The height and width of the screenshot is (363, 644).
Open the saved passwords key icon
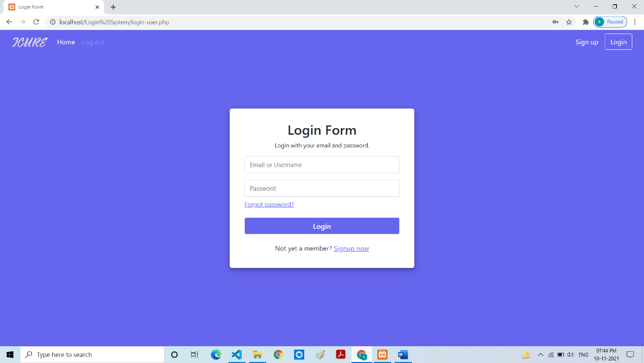555,22
